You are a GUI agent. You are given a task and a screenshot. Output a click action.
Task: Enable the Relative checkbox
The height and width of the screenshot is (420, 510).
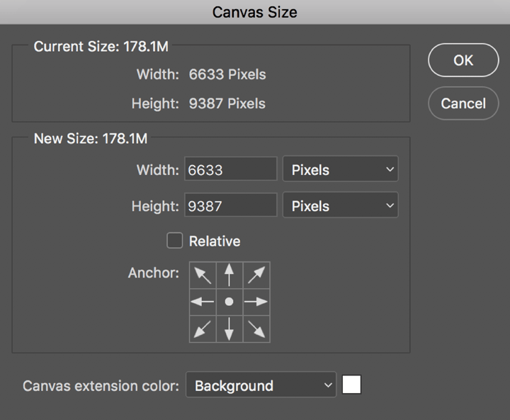pyautogui.click(x=174, y=241)
